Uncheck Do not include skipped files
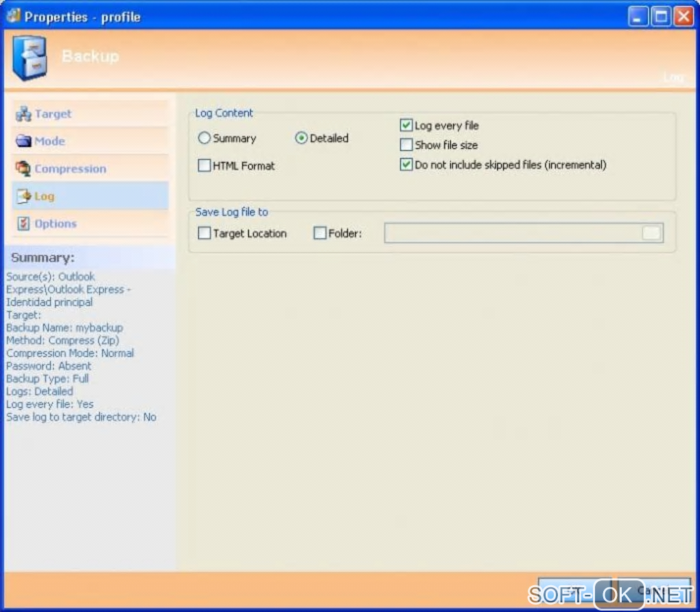This screenshot has height=612, width=700. [x=406, y=164]
